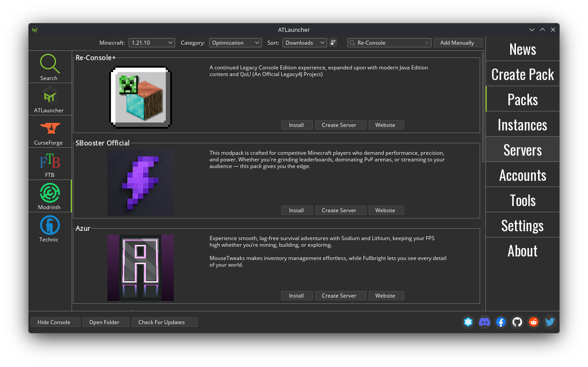This screenshot has width=588, height=367.
Task: Install the Re-Console+ modpack
Action: pyautogui.click(x=297, y=125)
